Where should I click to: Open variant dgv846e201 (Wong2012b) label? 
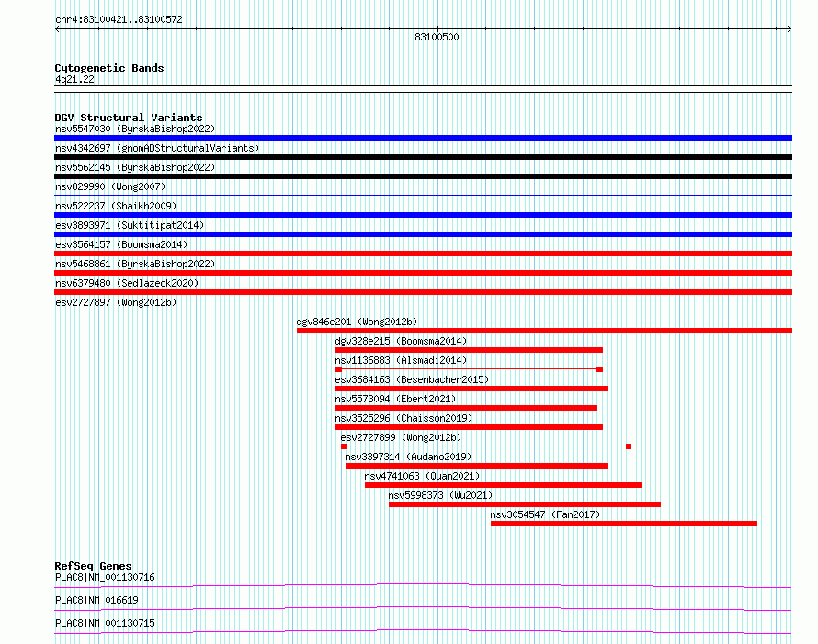coord(357,322)
